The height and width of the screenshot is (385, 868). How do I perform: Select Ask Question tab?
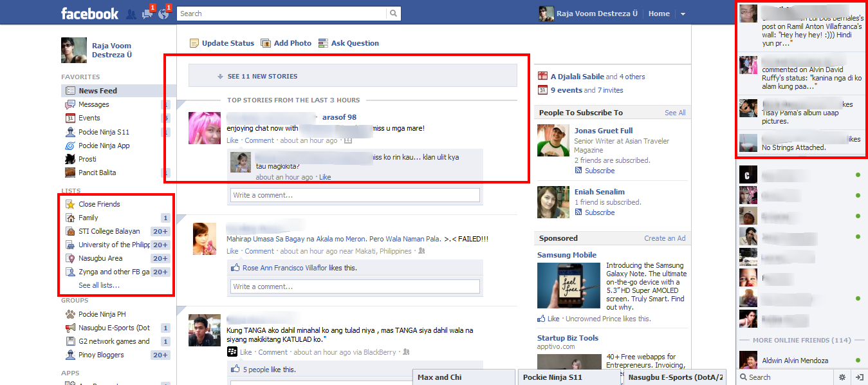tap(348, 43)
